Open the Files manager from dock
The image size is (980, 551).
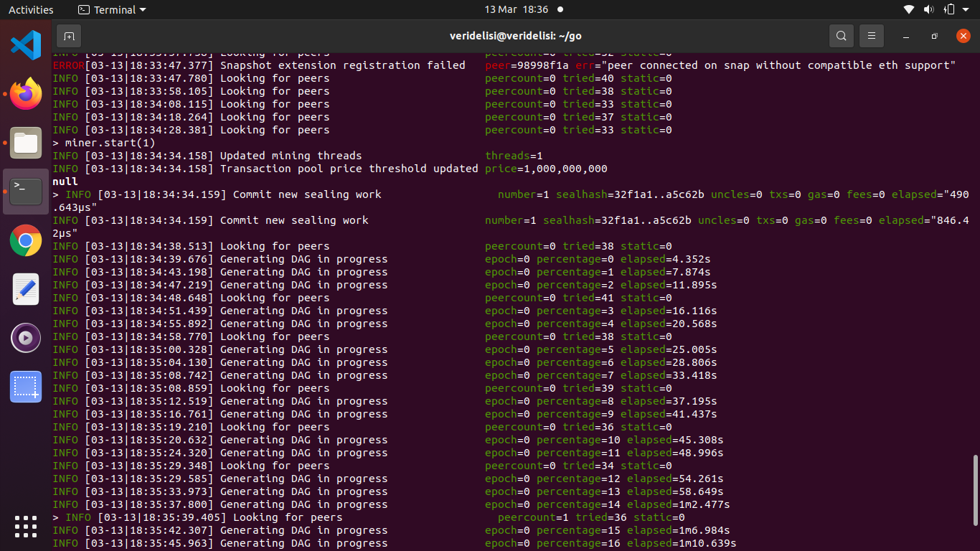click(26, 143)
